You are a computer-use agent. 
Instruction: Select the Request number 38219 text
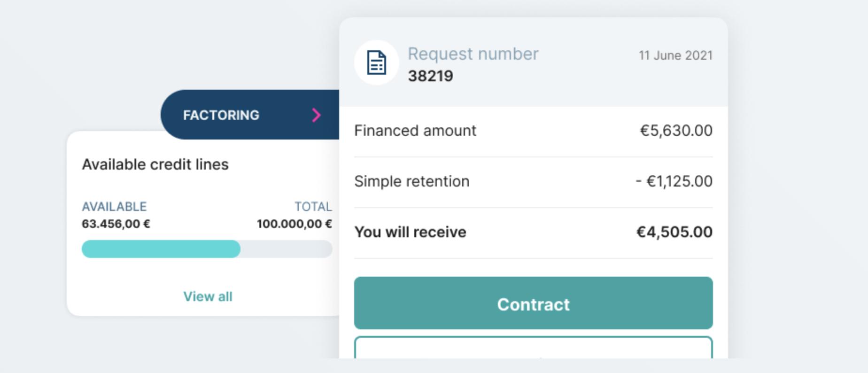coord(430,76)
